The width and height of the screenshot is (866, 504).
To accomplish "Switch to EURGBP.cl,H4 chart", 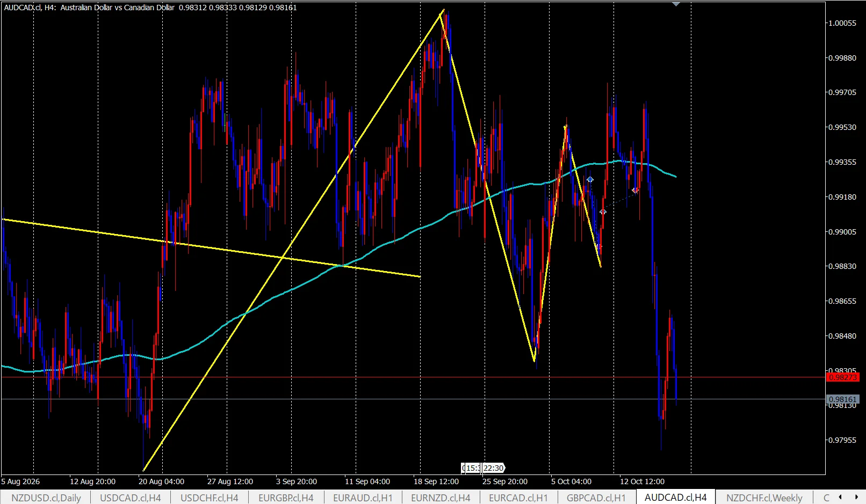I will [x=286, y=498].
